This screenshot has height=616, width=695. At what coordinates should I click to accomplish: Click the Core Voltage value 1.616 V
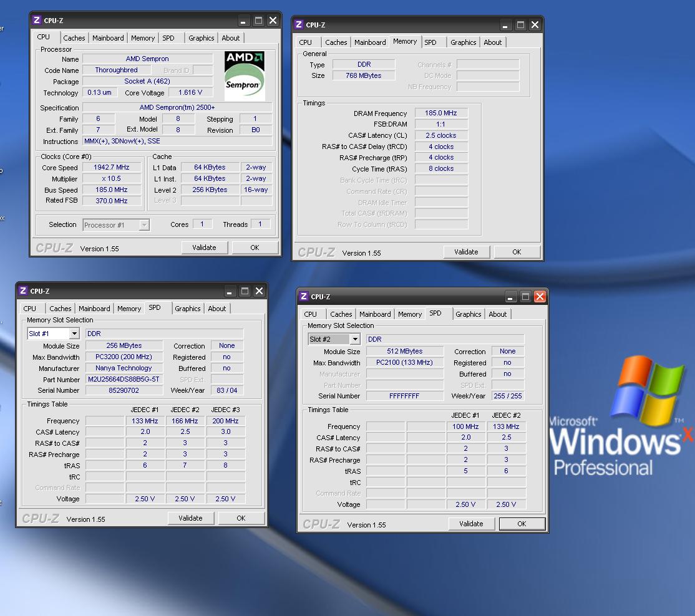click(x=190, y=92)
